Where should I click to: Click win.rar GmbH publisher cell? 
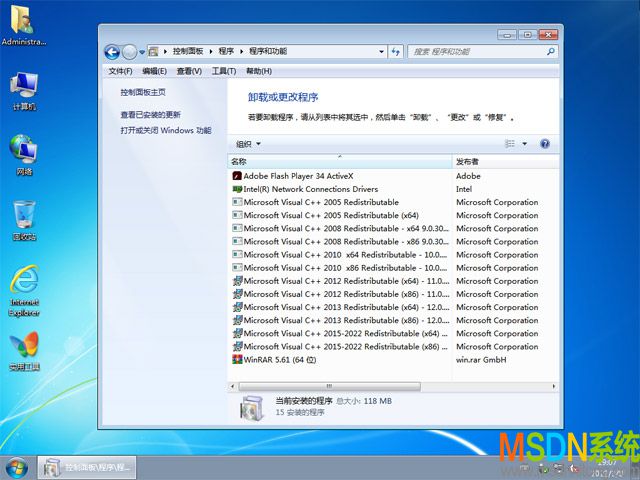click(481, 360)
